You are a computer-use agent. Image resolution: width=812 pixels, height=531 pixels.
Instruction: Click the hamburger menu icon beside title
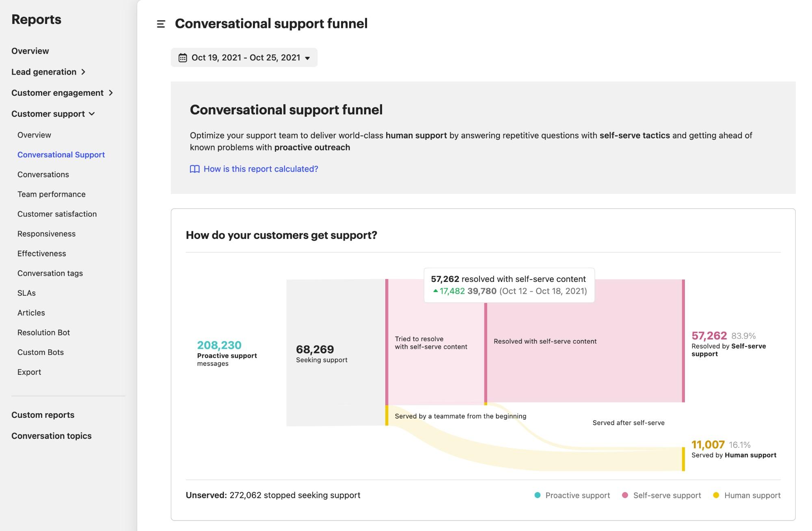click(x=161, y=24)
